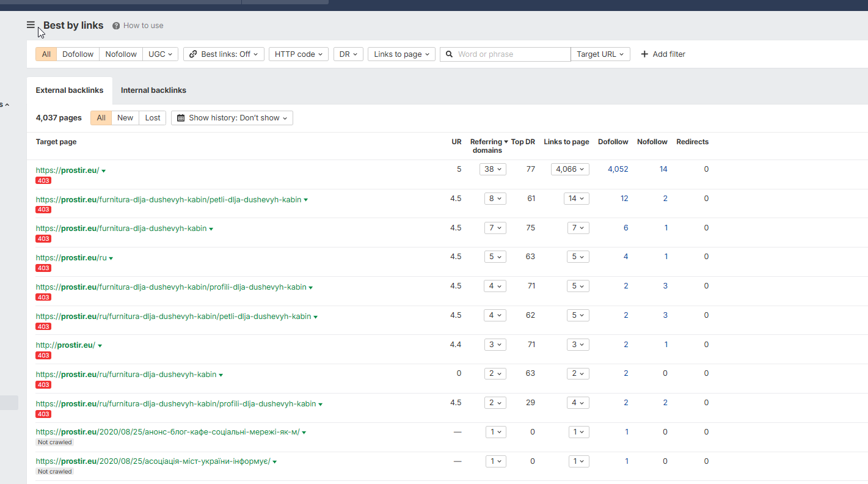The height and width of the screenshot is (484, 868).
Task: Open the petli-dlja-dushevyh-kabin target page link
Action: 168,199
